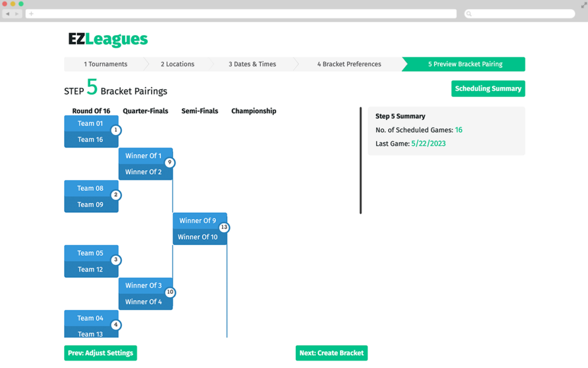The height and width of the screenshot is (368, 588).
Task: Select game marker 13 in the Semi-Finals matchup
Action: pos(224,228)
